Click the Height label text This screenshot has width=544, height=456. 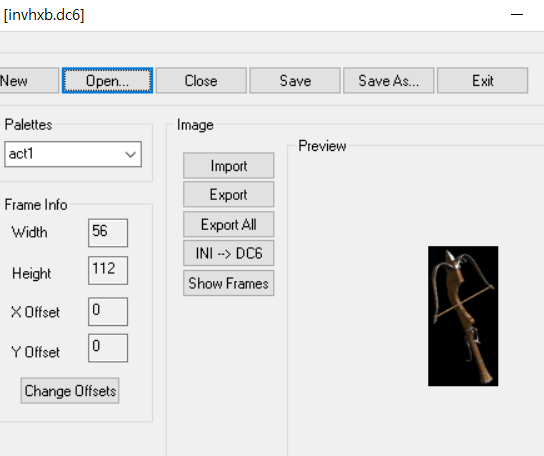(x=32, y=273)
